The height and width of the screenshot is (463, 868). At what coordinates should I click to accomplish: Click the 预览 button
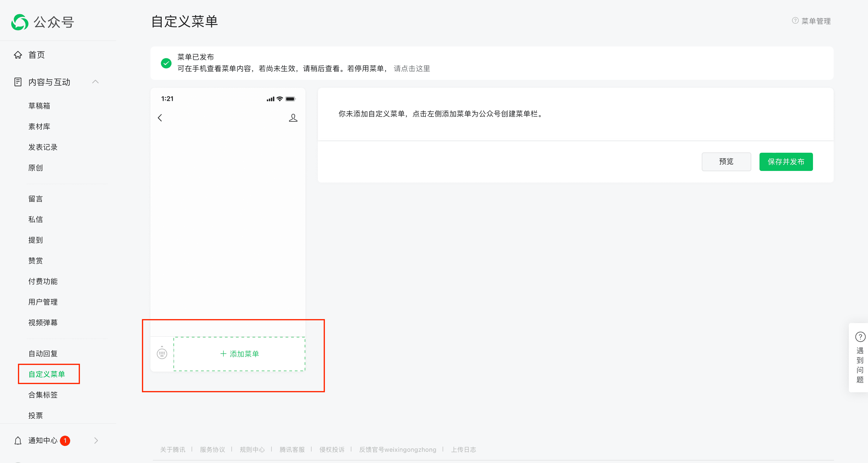click(x=726, y=162)
